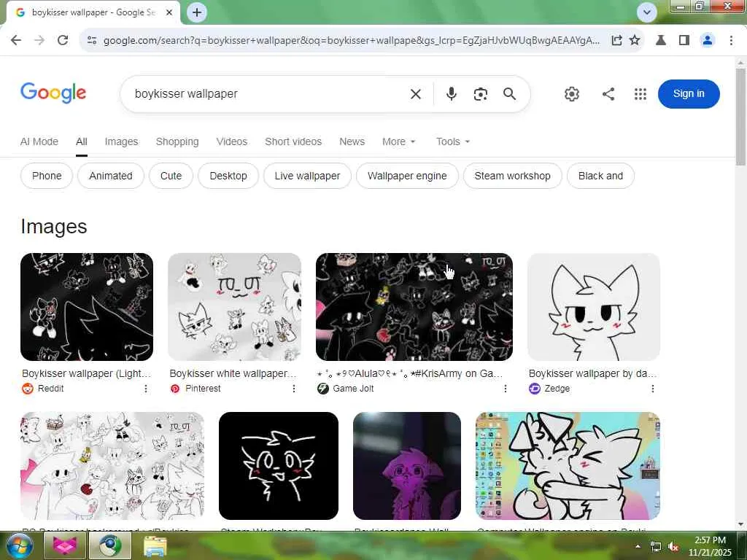Filter results with Steam workshop chip
Viewport: 747px width, 560px height.
point(512,176)
